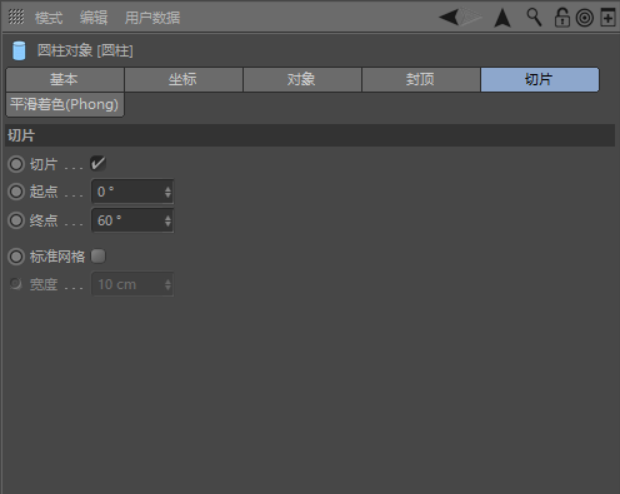This screenshot has height=494, width=620.
Task: Toggle the lock element icon
Action: (561, 17)
